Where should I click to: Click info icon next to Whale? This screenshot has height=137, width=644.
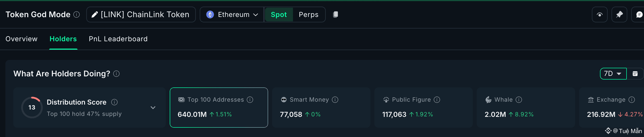coord(519,100)
